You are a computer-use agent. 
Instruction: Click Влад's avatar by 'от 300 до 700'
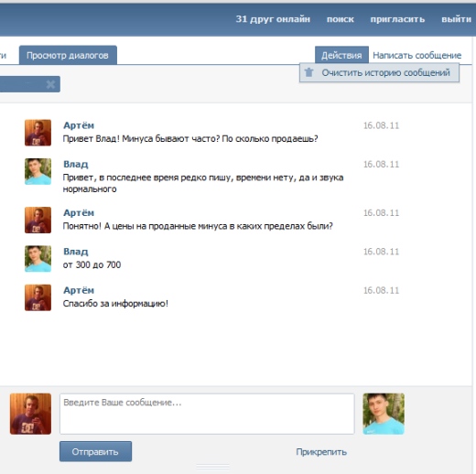pos(38,259)
